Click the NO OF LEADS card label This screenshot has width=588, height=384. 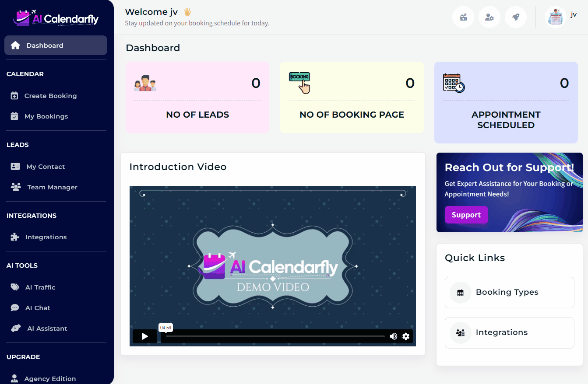(x=197, y=115)
